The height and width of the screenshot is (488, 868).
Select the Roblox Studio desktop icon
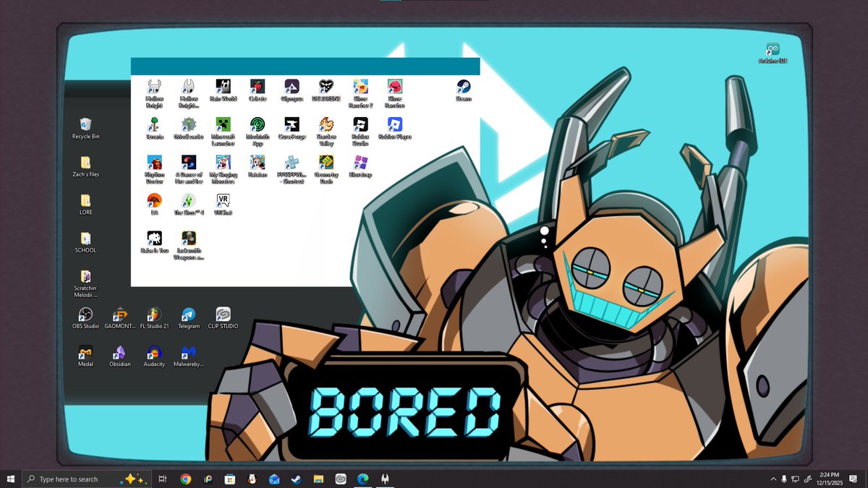click(360, 131)
